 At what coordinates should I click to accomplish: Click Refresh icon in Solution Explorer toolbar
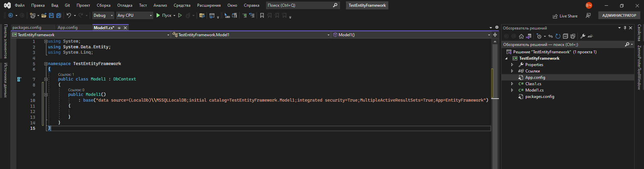(558, 36)
